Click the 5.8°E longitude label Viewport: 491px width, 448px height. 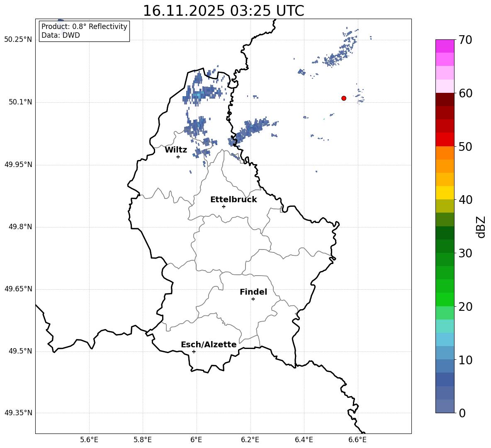click(x=143, y=440)
